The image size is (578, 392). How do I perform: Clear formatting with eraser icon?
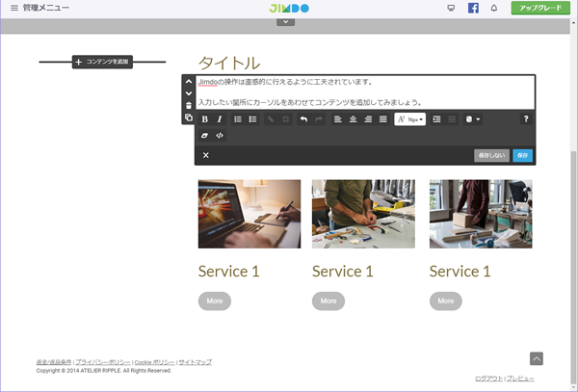tap(204, 136)
